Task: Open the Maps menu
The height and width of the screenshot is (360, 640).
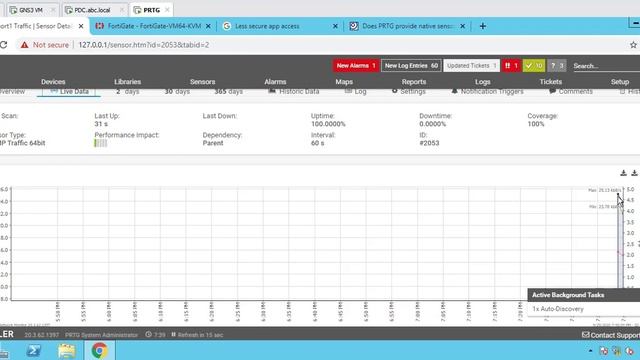Action: coord(344,82)
